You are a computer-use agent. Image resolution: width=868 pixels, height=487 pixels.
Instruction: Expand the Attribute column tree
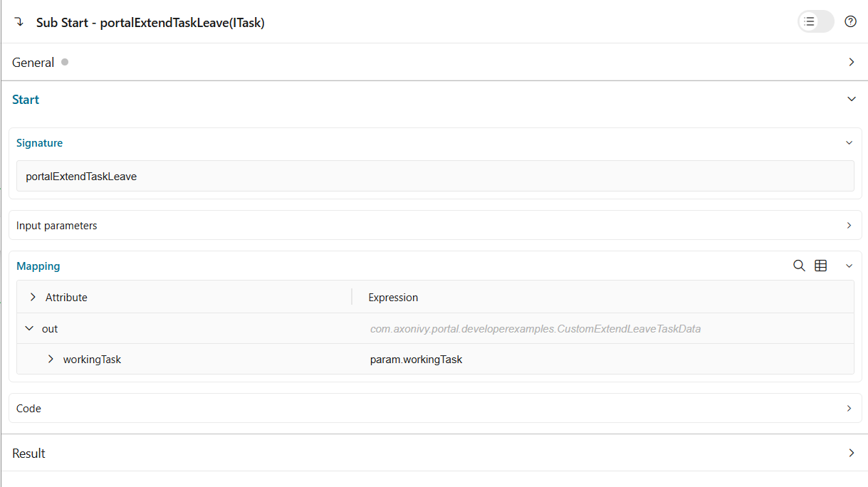pyautogui.click(x=32, y=297)
